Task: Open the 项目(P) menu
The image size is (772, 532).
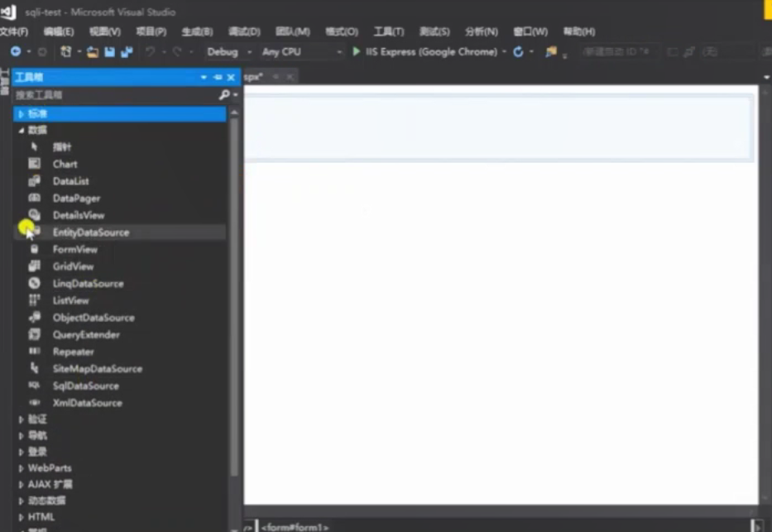Action: coord(151,31)
